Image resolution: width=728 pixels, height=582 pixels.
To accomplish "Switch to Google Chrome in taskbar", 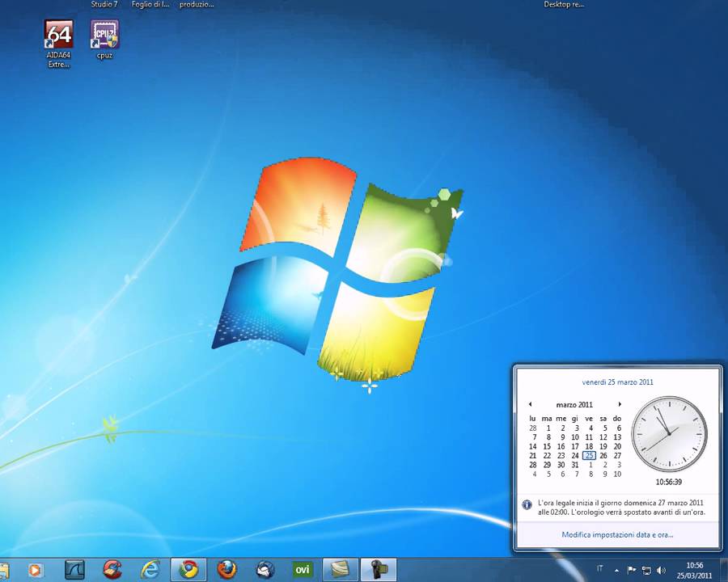I will 189,569.
